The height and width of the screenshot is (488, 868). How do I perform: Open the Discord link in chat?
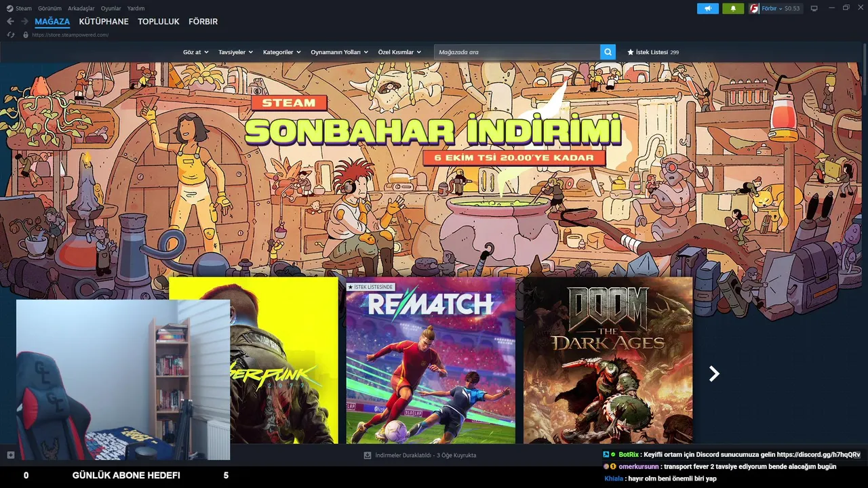[x=818, y=455]
